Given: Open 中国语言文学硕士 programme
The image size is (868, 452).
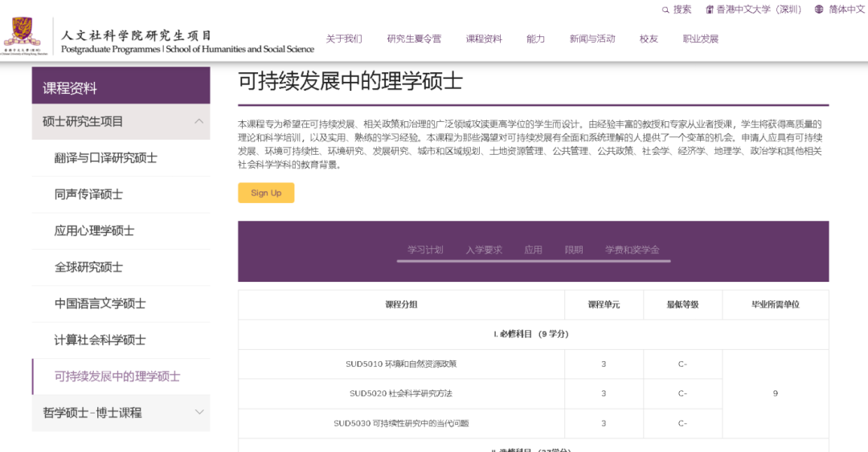Looking at the screenshot, I should (100, 303).
